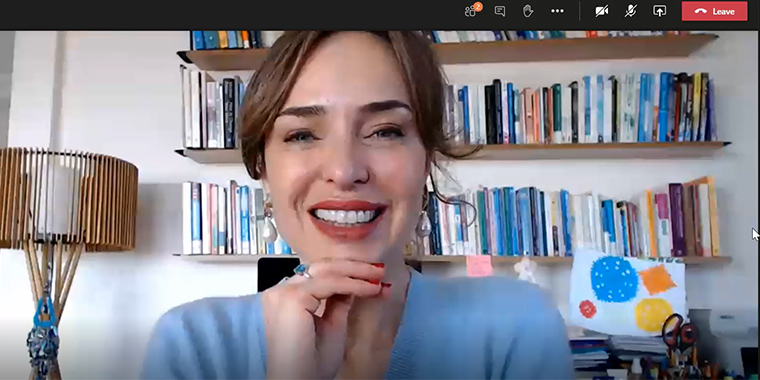Screen dimensions: 760x380
Task: Click the pink sticky note on shelf
Action: point(479,266)
